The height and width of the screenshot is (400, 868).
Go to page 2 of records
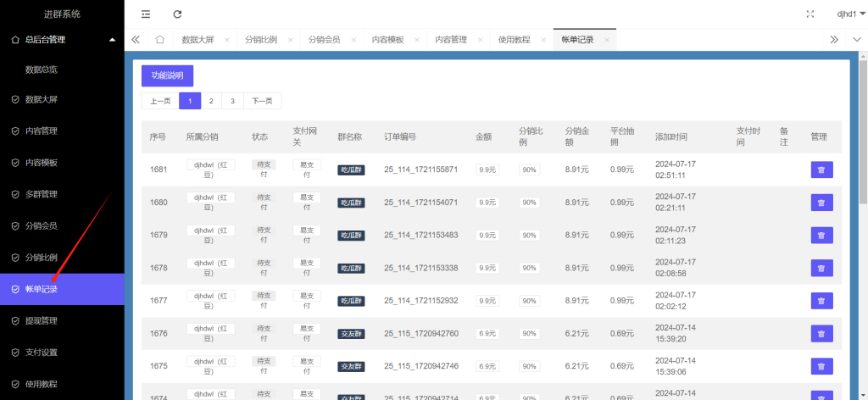tap(211, 101)
